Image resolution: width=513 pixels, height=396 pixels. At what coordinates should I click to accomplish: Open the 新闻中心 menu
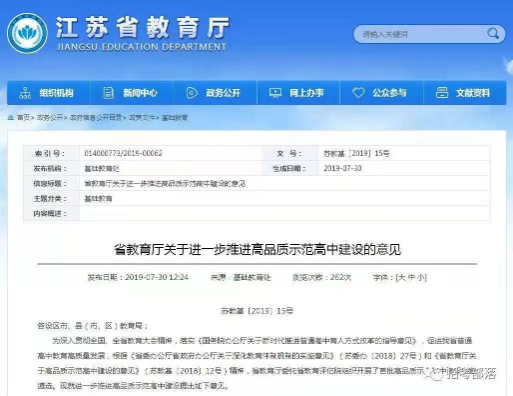click(x=132, y=93)
